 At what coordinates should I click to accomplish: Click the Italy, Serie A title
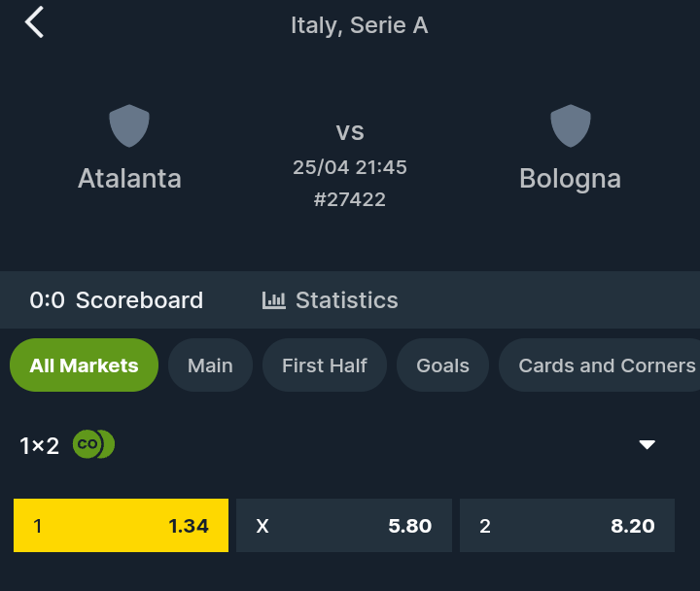click(360, 25)
